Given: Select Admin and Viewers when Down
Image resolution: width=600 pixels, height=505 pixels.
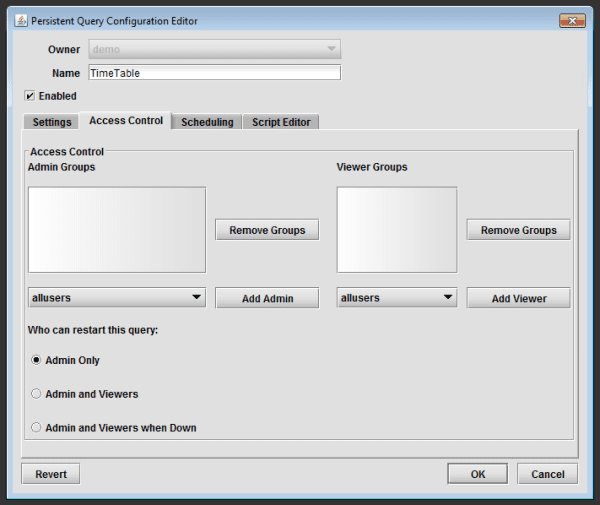Looking at the screenshot, I should click(37, 428).
